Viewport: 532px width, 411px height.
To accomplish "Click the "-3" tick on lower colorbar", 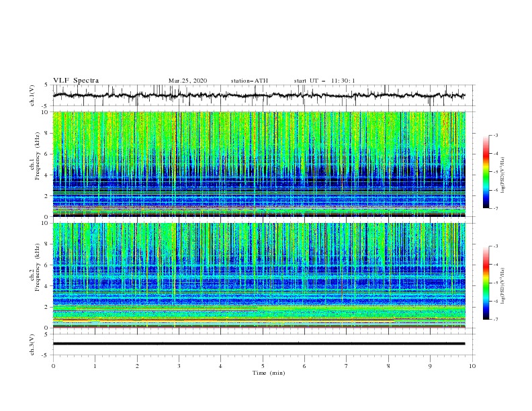I will (495, 246).
